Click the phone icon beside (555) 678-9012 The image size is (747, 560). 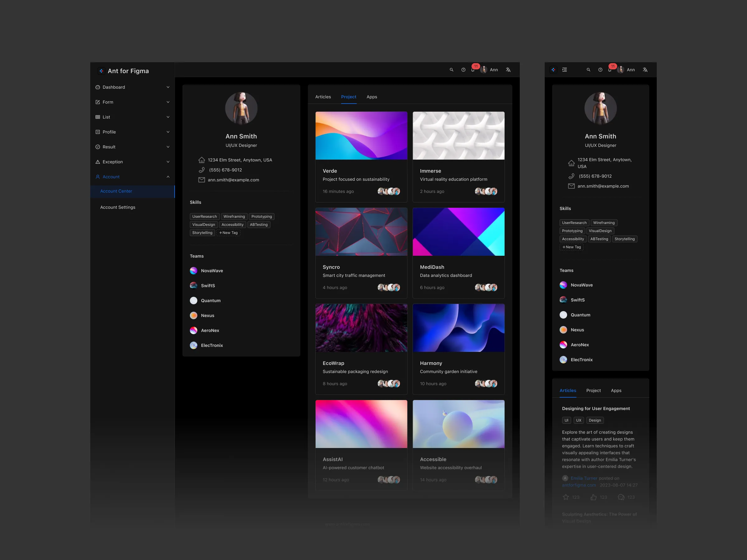pos(202,170)
